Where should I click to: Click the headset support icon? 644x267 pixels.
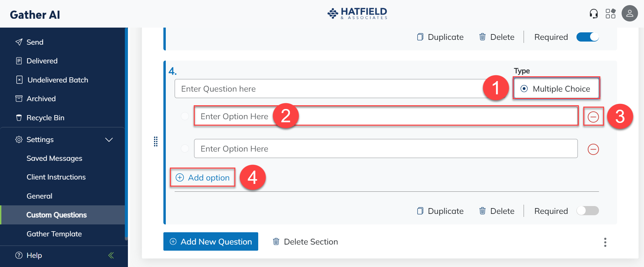pos(594,14)
